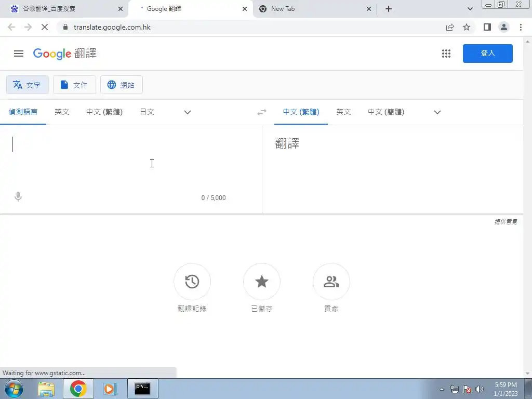View site information via lock icon
Image resolution: width=532 pixels, height=399 pixels.
[65, 27]
